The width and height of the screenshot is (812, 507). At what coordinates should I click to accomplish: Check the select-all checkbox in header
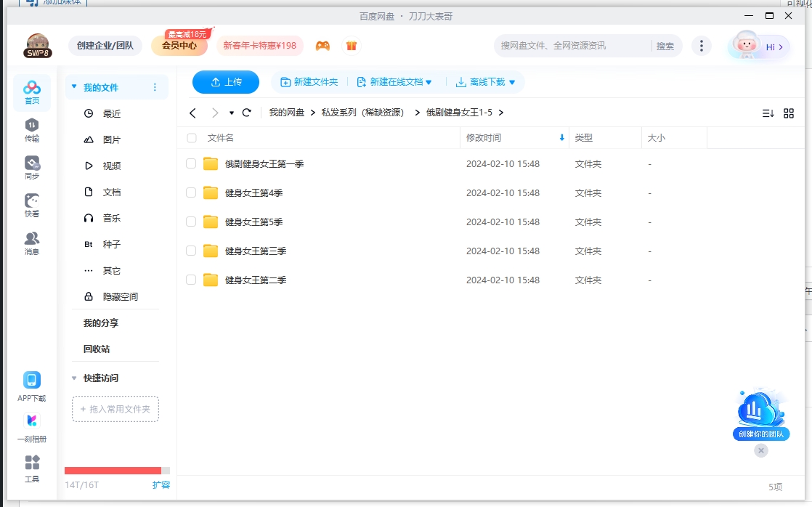191,137
